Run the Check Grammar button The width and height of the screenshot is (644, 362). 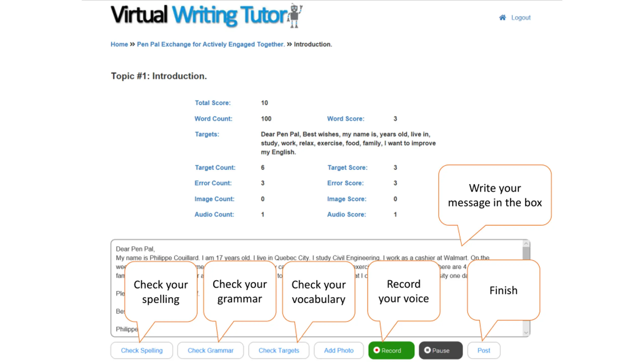[211, 350]
